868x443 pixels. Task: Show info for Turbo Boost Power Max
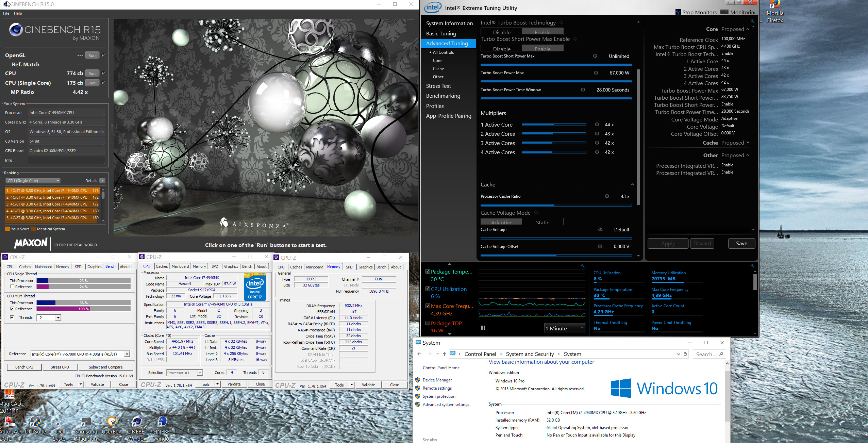pyautogui.click(x=596, y=73)
